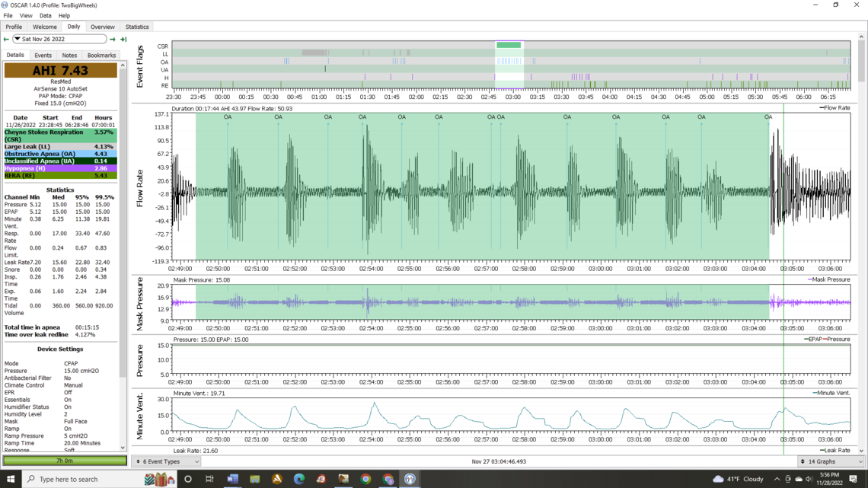
Task: Switch to the Statistics tab
Action: pos(137,27)
